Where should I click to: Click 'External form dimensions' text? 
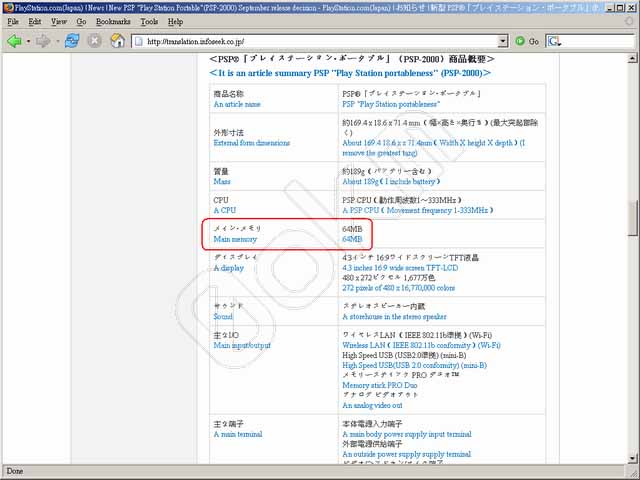pyautogui.click(x=251, y=143)
